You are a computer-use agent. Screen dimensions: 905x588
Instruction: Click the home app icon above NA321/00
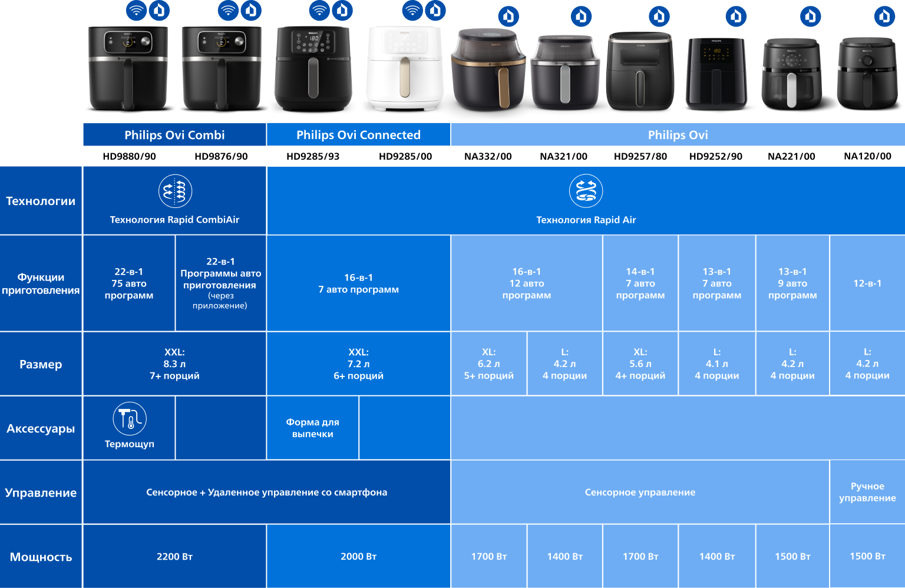click(581, 16)
